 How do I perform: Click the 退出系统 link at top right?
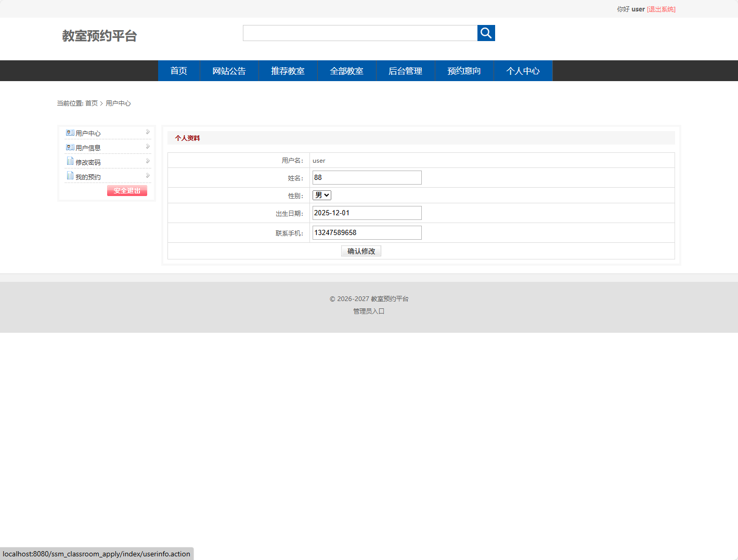click(661, 9)
